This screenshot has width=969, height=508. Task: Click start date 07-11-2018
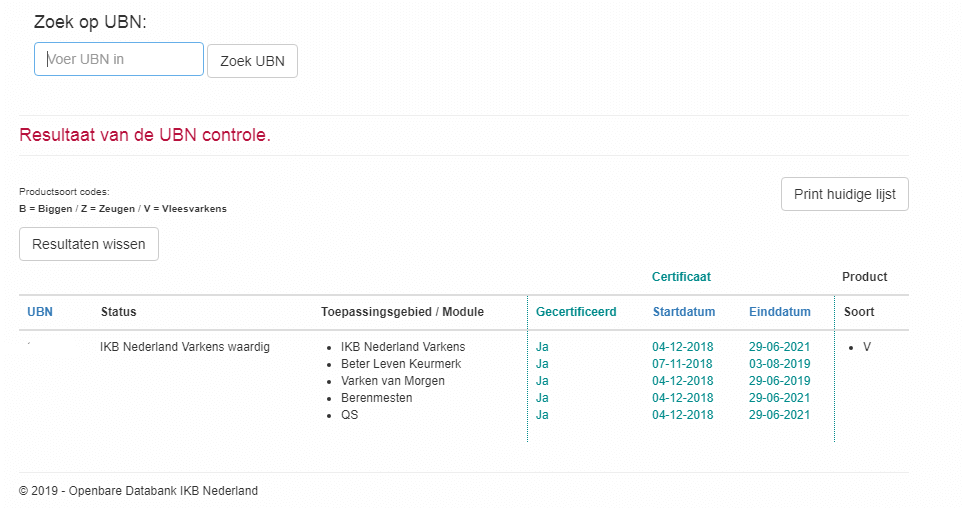pyautogui.click(x=683, y=364)
